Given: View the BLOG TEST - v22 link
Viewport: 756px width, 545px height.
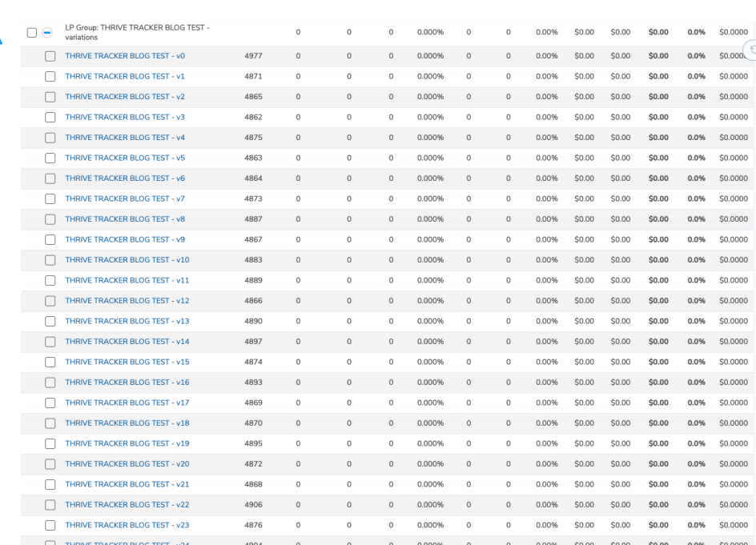Looking at the screenshot, I should (x=127, y=504).
